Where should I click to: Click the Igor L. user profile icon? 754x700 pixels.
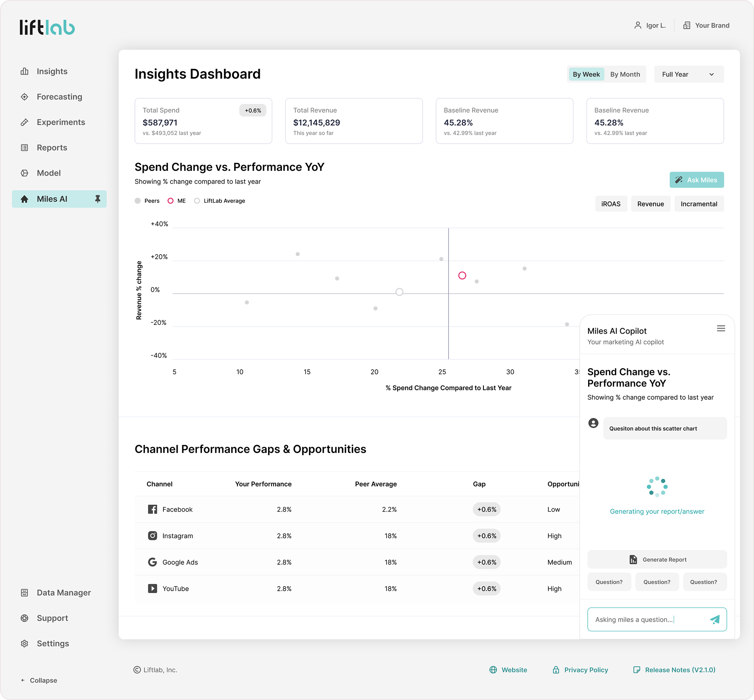(638, 26)
